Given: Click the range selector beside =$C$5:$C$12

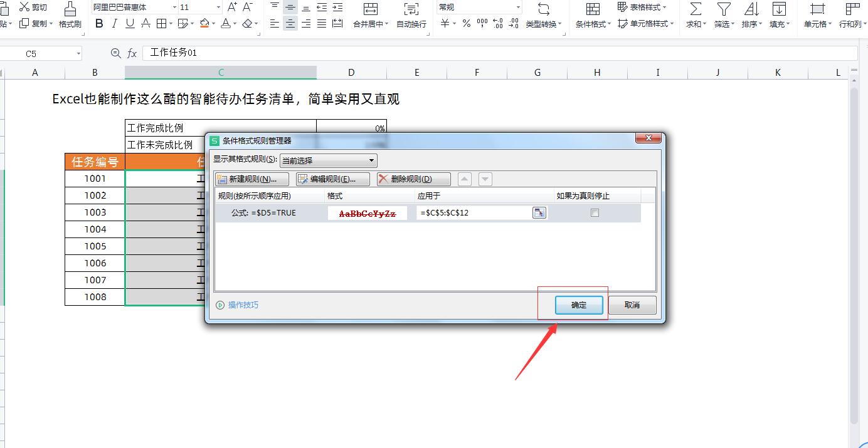Looking at the screenshot, I should 539,213.
